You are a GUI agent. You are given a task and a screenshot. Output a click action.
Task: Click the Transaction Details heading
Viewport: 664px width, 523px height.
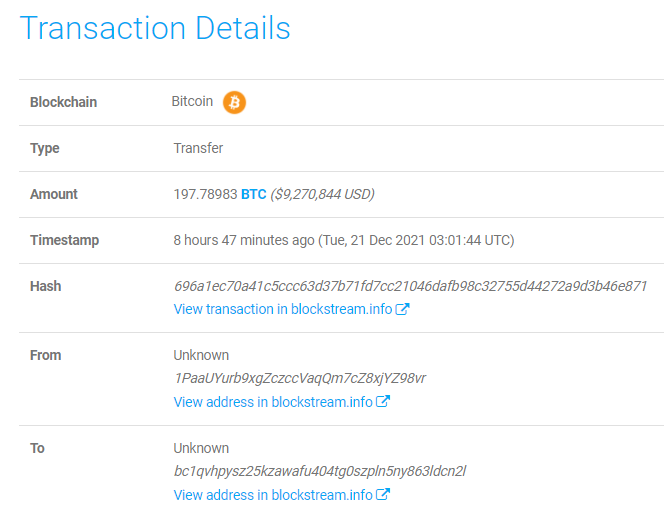point(155,28)
